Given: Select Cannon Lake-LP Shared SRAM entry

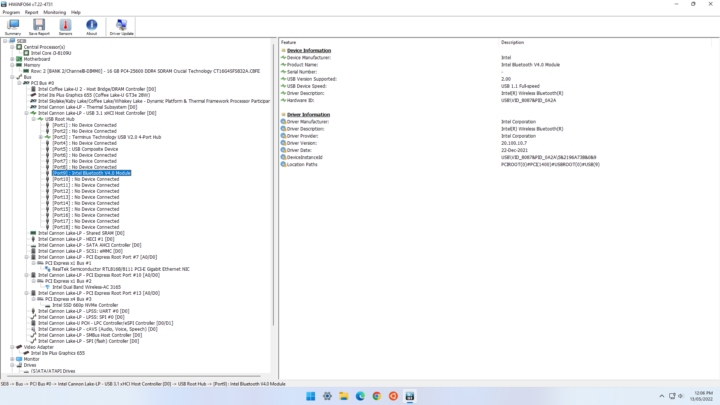Looking at the screenshot, I should click(81, 233).
